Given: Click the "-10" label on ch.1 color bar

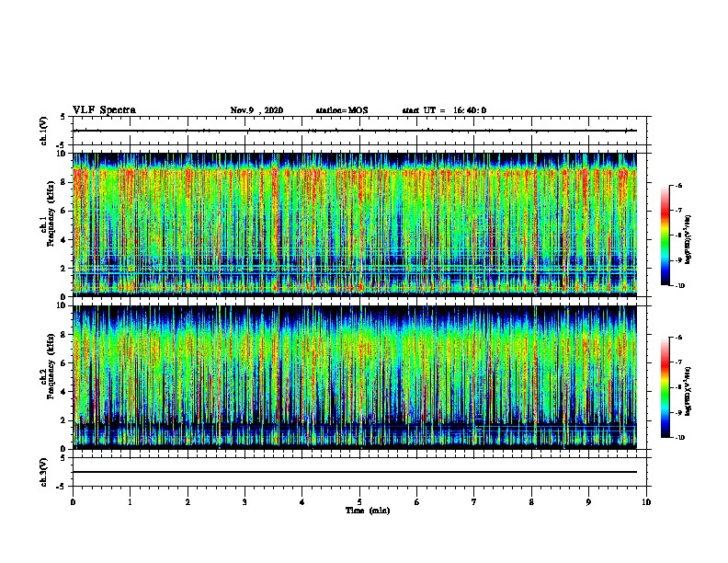Looking at the screenshot, I should pos(680,286).
